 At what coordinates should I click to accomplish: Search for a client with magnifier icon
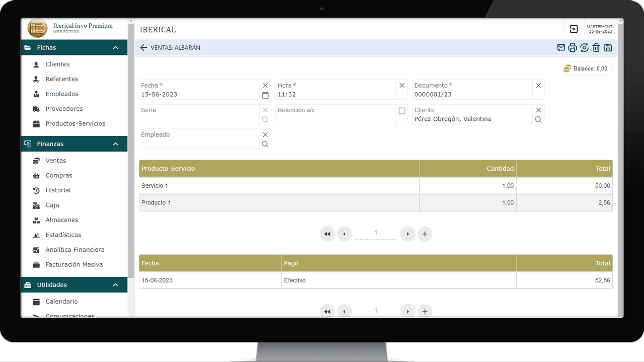pyautogui.click(x=538, y=120)
